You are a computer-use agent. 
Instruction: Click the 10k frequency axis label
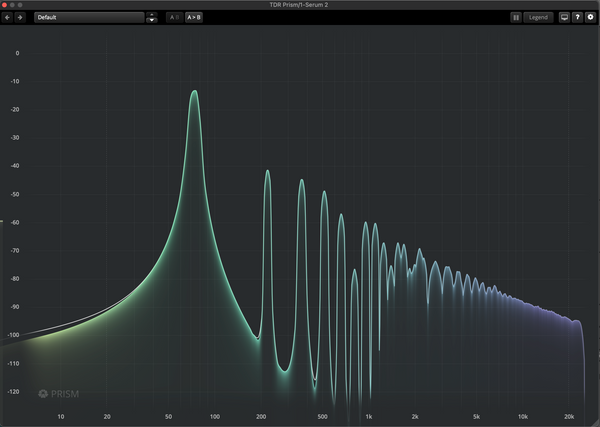point(523,417)
